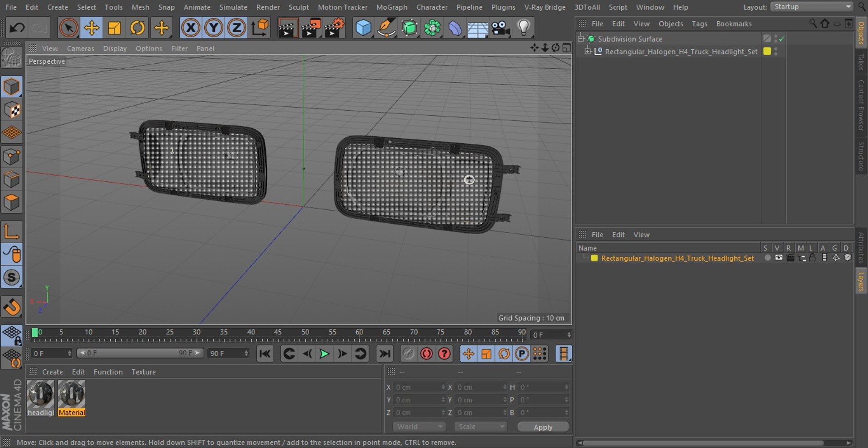Add a Camera object
Screen dimensions: 868x448
[500, 28]
